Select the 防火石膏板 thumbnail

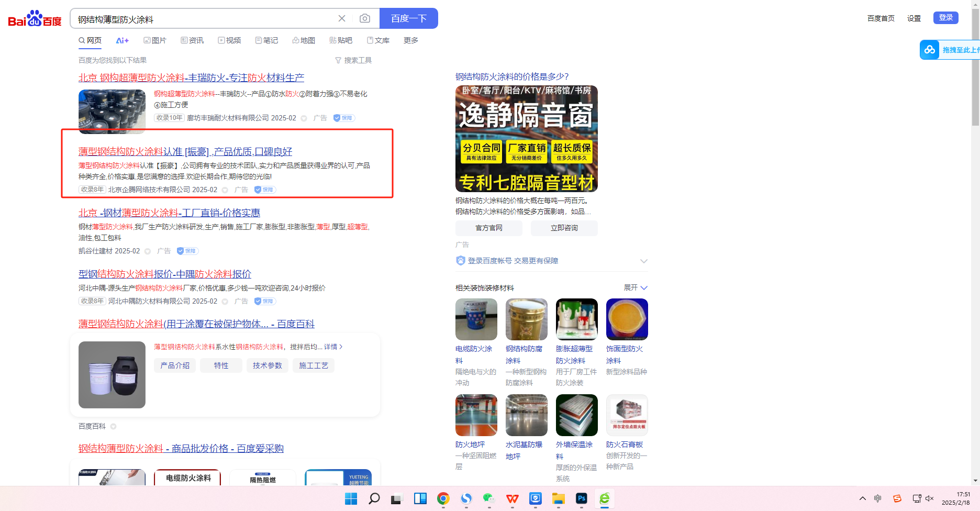click(x=627, y=415)
